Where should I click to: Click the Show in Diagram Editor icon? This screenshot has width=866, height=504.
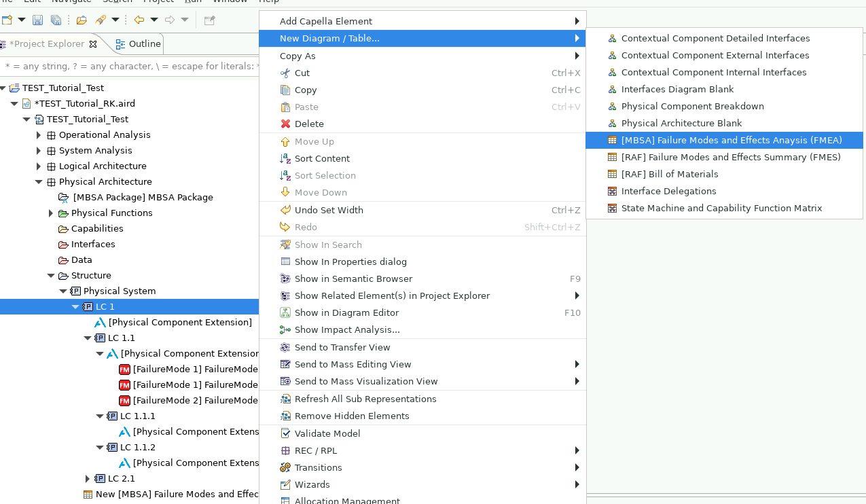[285, 313]
